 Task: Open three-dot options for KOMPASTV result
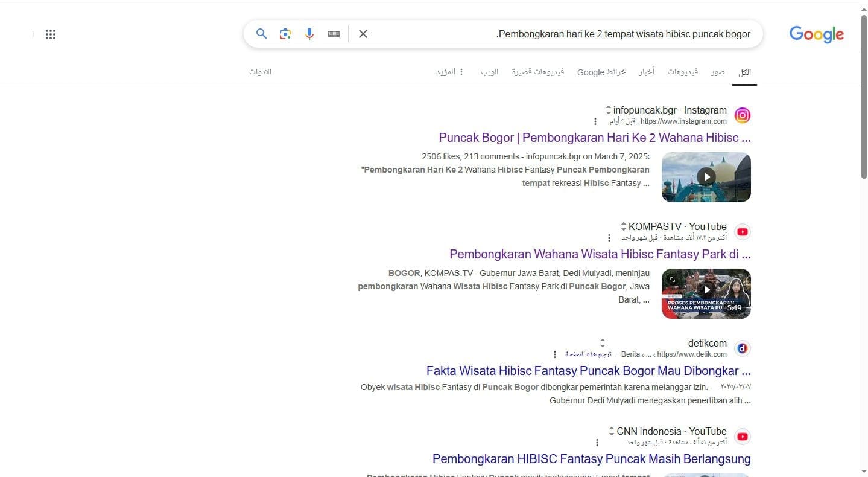click(609, 238)
